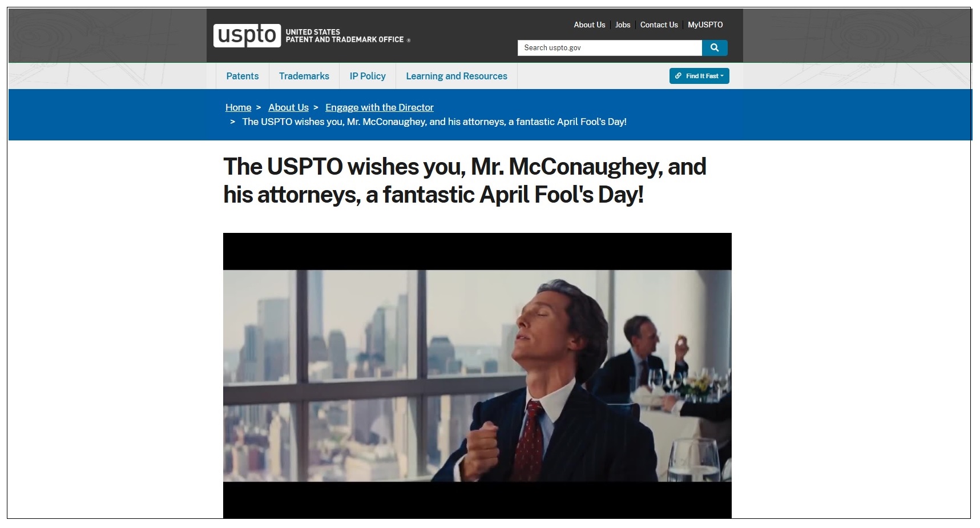Open the Patents menu
The width and height of the screenshot is (980, 528).
(243, 76)
